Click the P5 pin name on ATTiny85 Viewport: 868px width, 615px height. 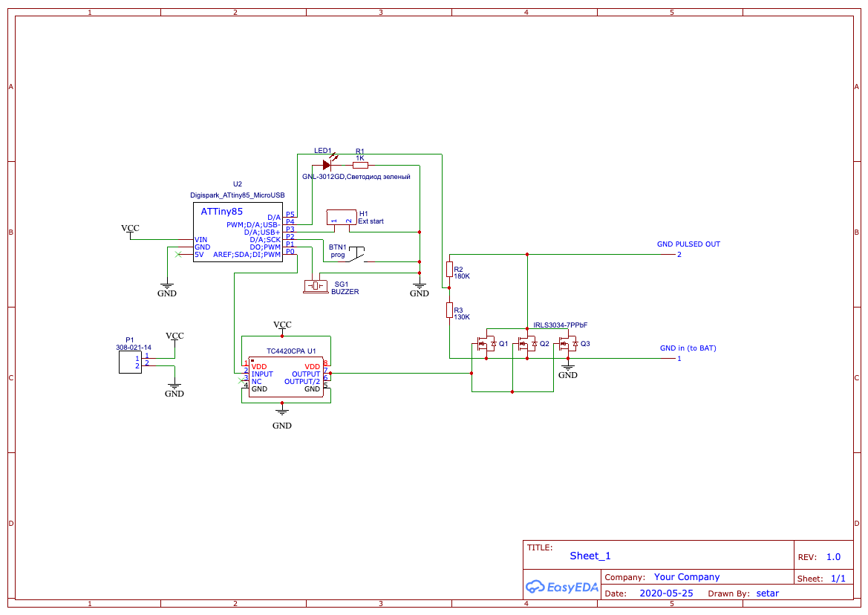click(290, 215)
